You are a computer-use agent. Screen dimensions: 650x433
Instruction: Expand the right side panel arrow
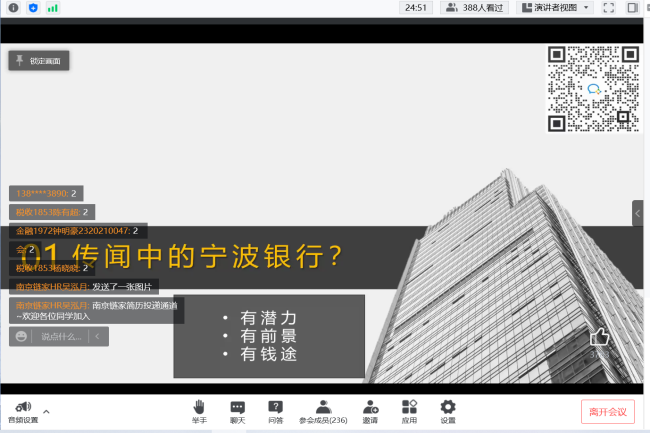(638, 212)
